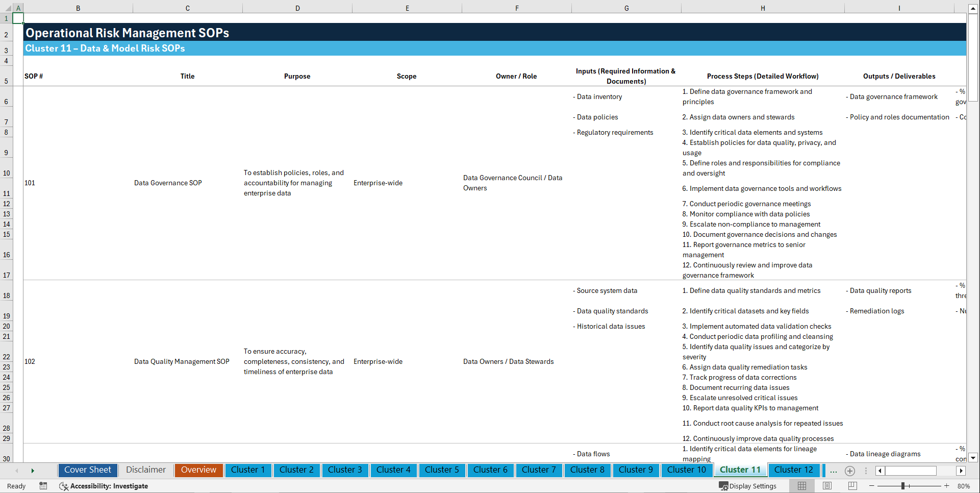Select Normal view icon
The height and width of the screenshot is (493, 980).
click(801, 486)
